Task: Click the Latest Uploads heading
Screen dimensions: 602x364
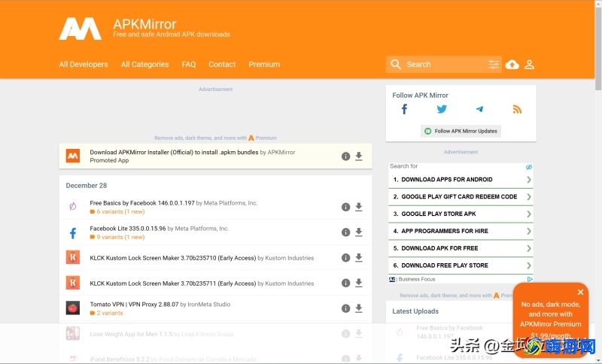Action: [415, 311]
